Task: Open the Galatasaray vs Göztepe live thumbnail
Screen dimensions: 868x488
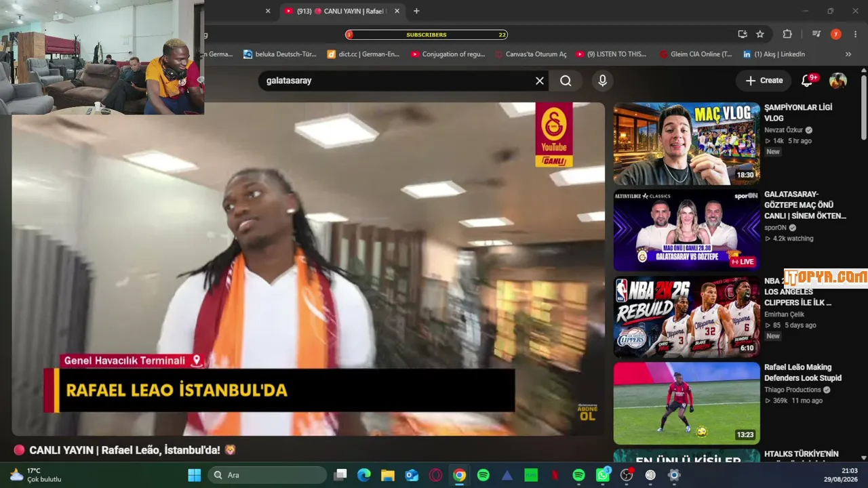Action: pos(686,230)
